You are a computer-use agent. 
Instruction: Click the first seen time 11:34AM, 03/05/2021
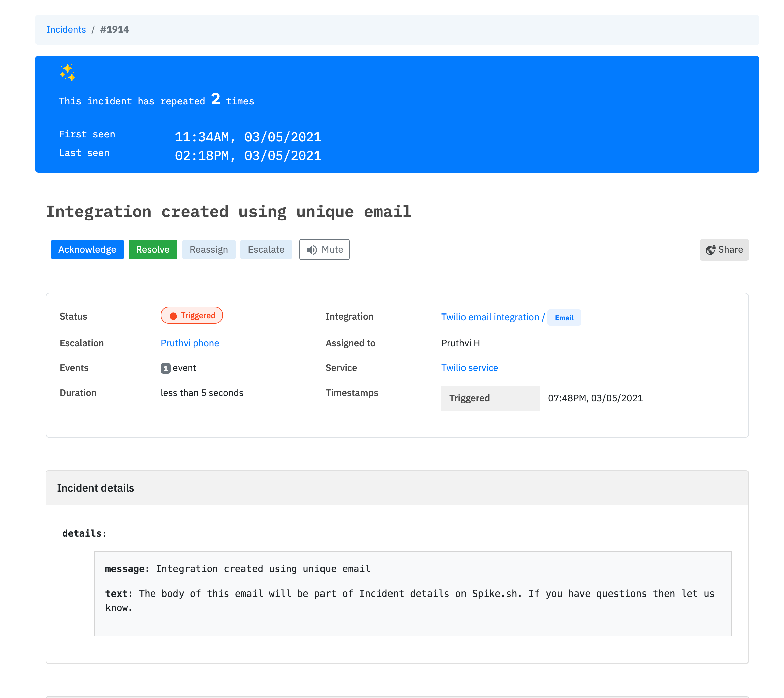248,137
